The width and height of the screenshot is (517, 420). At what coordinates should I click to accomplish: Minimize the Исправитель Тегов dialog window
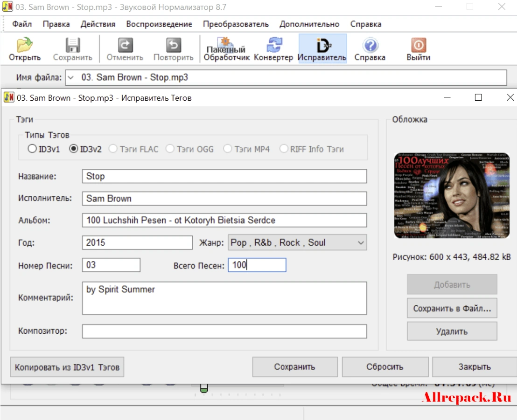pyautogui.click(x=447, y=97)
